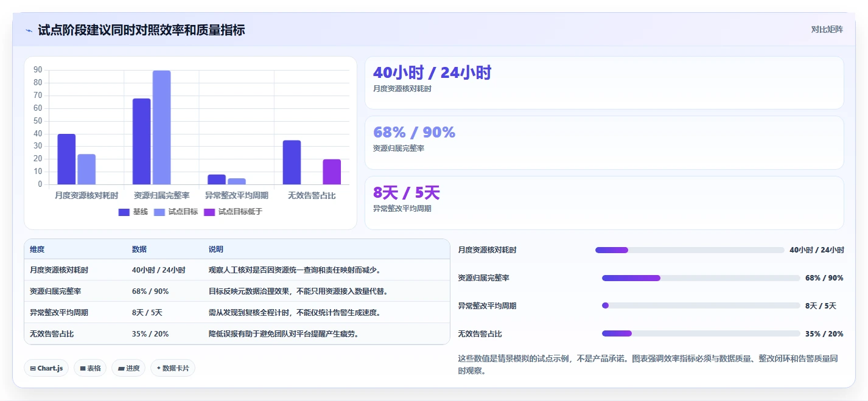Image resolution: width=868 pixels, height=401 pixels.
Task: Click the 月度资源核对耗时 progress bar
Action: (x=690, y=250)
